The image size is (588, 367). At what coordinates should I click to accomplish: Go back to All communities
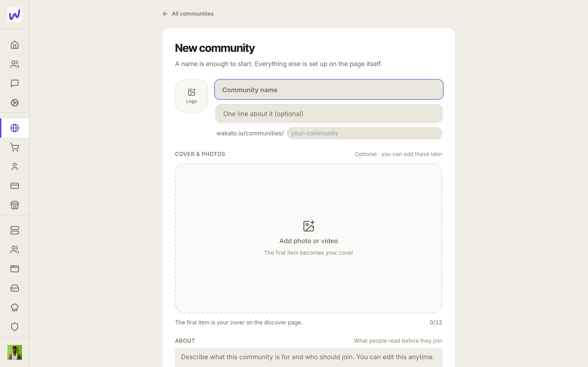tap(188, 14)
